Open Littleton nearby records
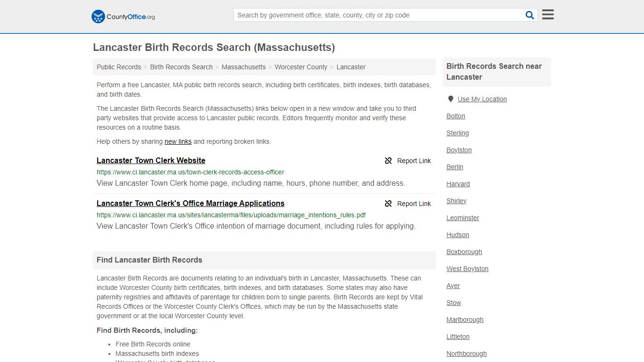This screenshot has height=362, width=644. 458,337
